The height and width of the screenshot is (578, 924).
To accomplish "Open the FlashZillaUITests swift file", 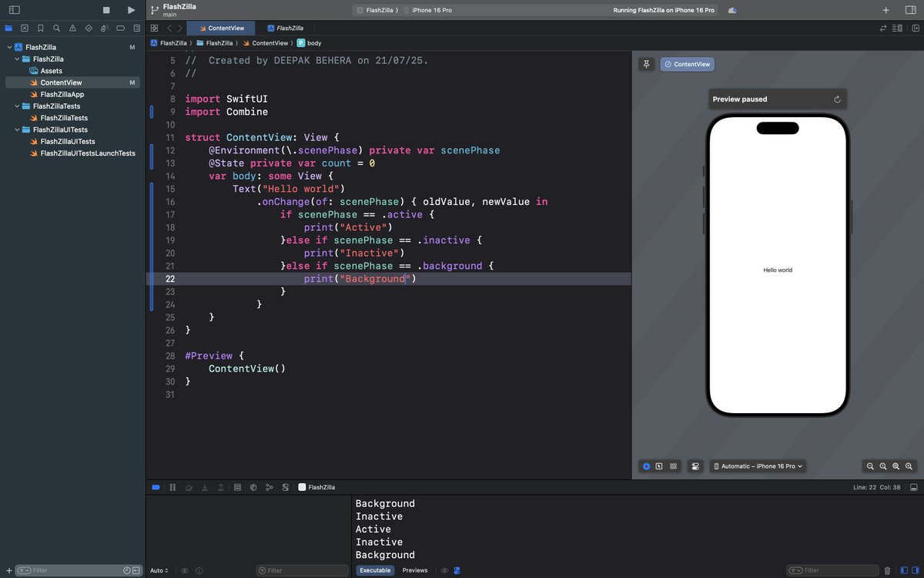I will click(68, 142).
